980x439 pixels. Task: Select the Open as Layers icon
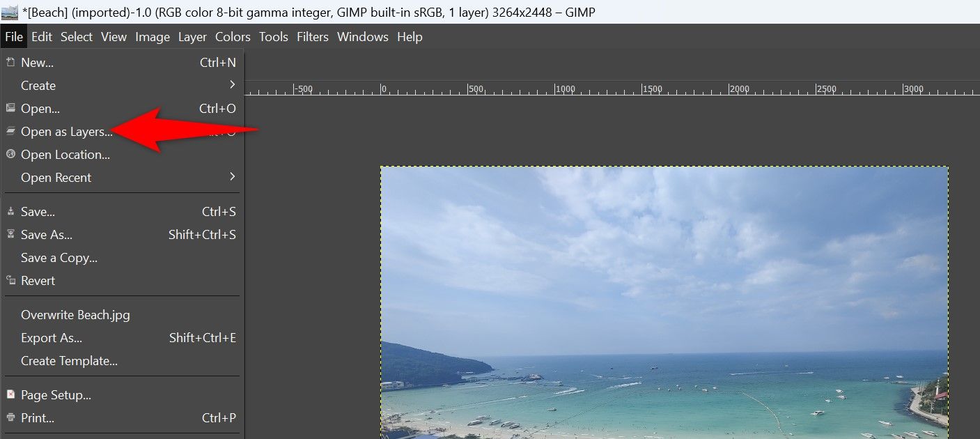pyautogui.click(x=10, y=131)
